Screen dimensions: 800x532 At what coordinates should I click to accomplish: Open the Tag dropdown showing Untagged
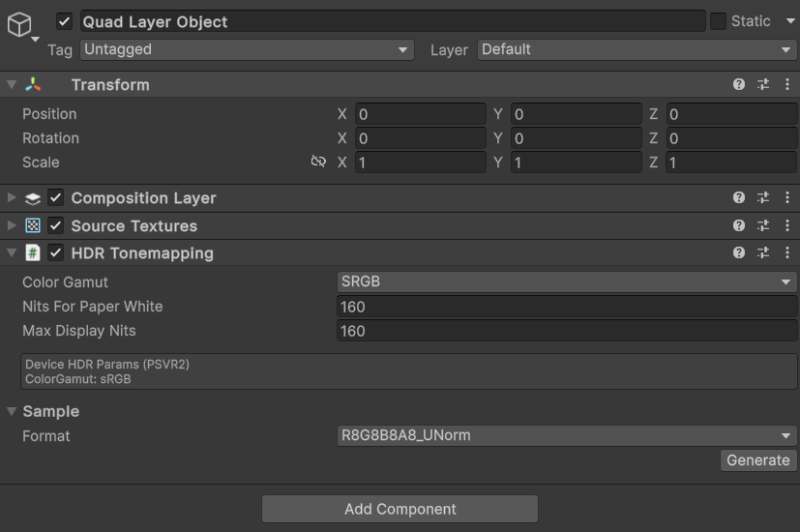(247, 49)
